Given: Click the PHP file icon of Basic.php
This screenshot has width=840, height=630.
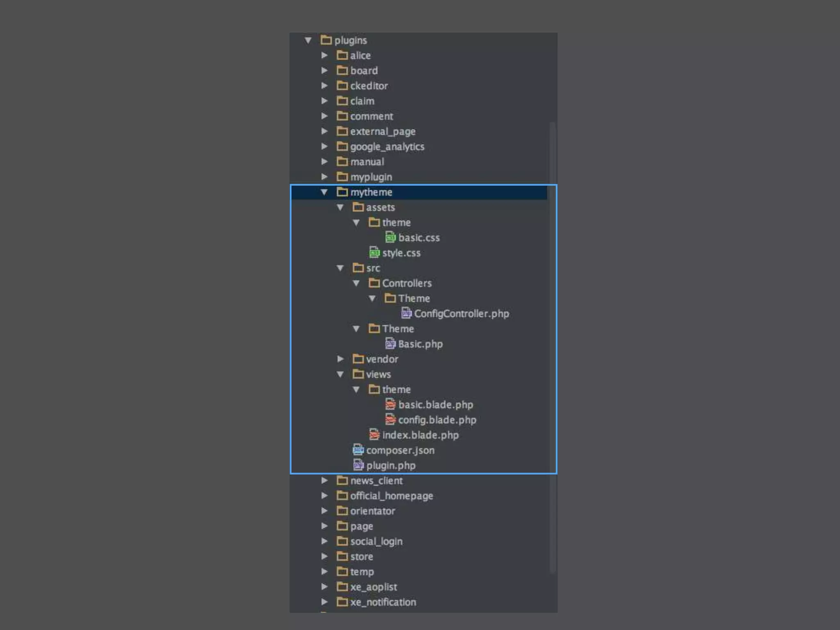Looking at the screenshot, I should coord(390,344).
